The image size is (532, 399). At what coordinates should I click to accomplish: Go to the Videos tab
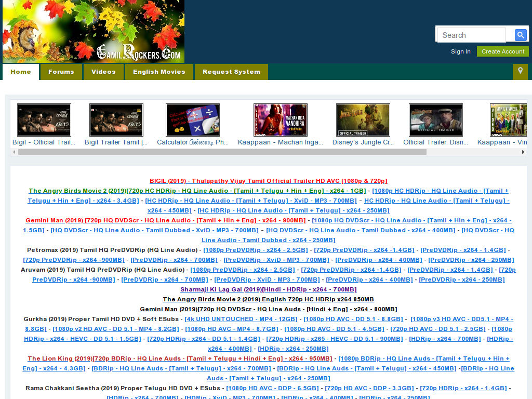103,72
